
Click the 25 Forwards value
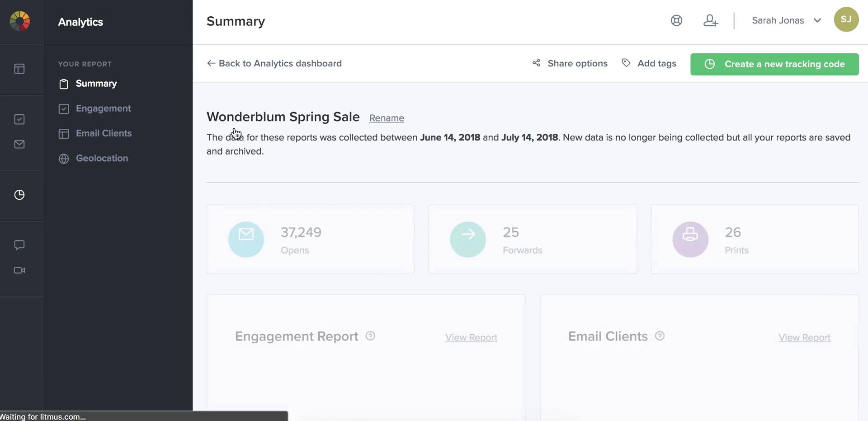click(511, 232)
